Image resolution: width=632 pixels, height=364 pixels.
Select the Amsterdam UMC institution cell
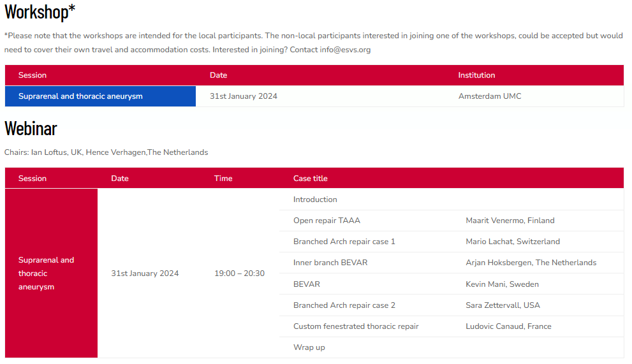tap(489, 96)
